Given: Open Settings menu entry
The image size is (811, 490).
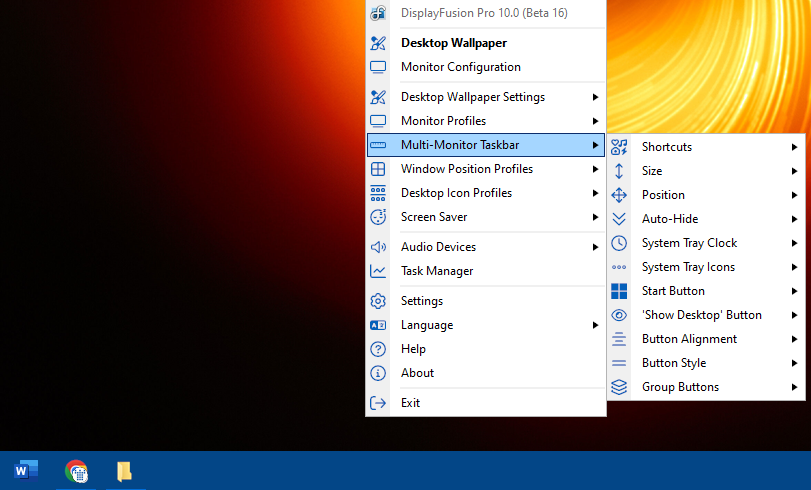Looking at the screenshot, I should [x=486, y=301].
